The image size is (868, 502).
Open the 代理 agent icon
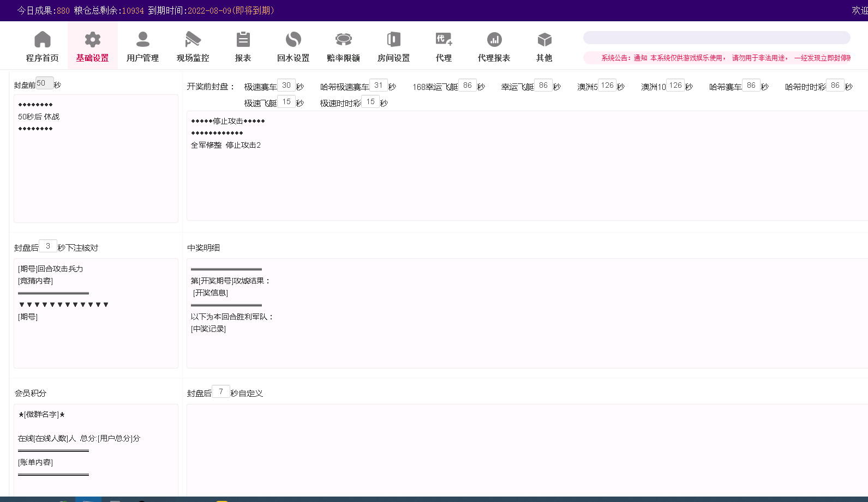pos(444,40)
